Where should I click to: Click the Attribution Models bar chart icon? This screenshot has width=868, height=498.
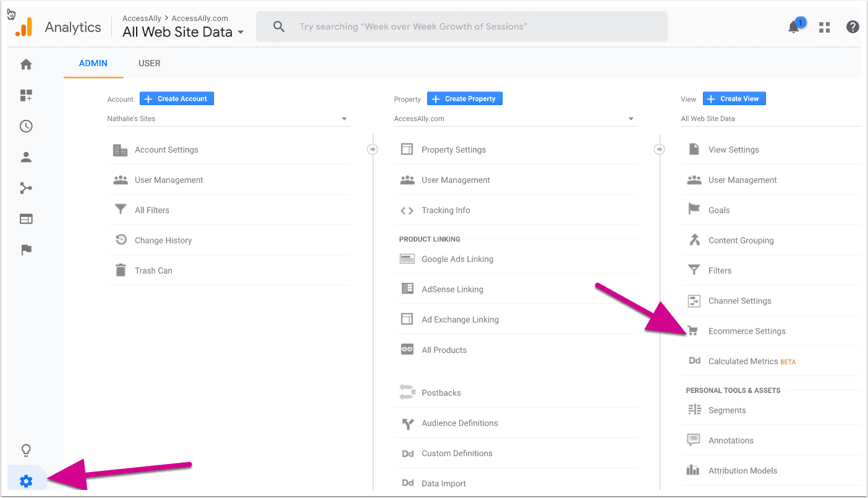[x=694, y=471]
